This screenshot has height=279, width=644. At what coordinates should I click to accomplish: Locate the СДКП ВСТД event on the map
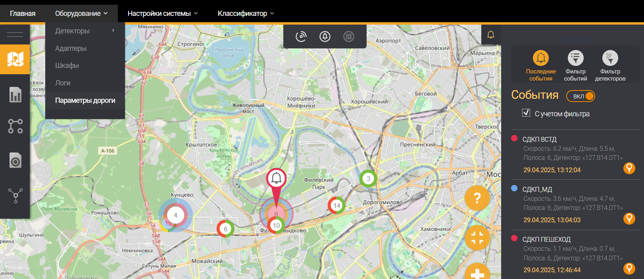click(x=629, y=168)
